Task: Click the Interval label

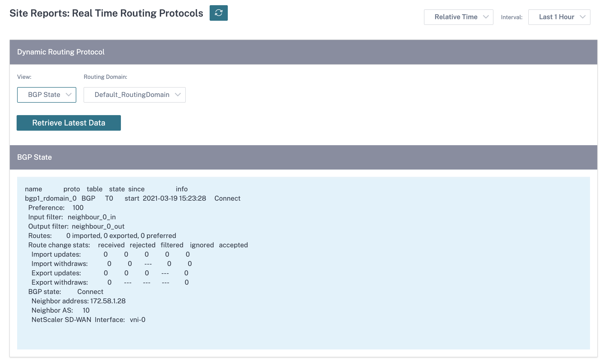Action: click(512, 17)
